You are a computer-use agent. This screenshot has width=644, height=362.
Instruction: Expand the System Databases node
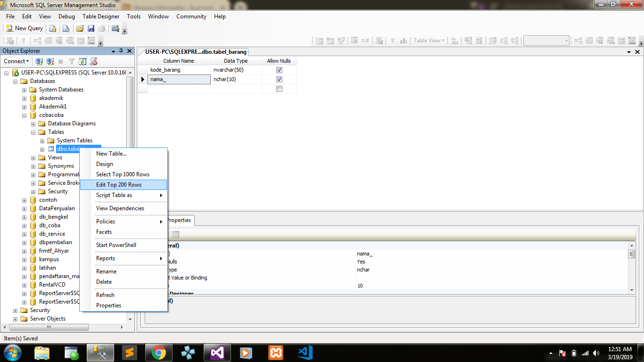click(24, 90)
